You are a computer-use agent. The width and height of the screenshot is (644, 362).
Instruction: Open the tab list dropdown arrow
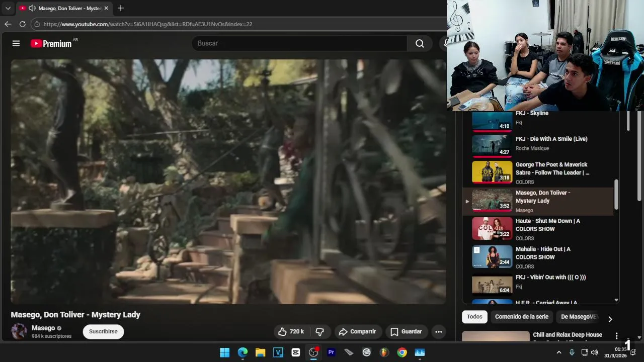[8, 8]
